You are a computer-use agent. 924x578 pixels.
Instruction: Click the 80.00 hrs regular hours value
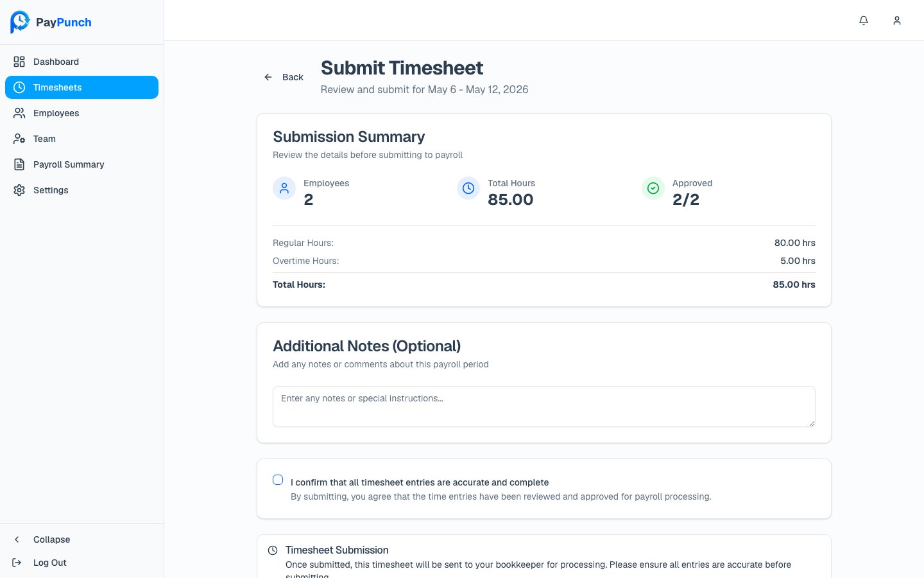[795, 243]
